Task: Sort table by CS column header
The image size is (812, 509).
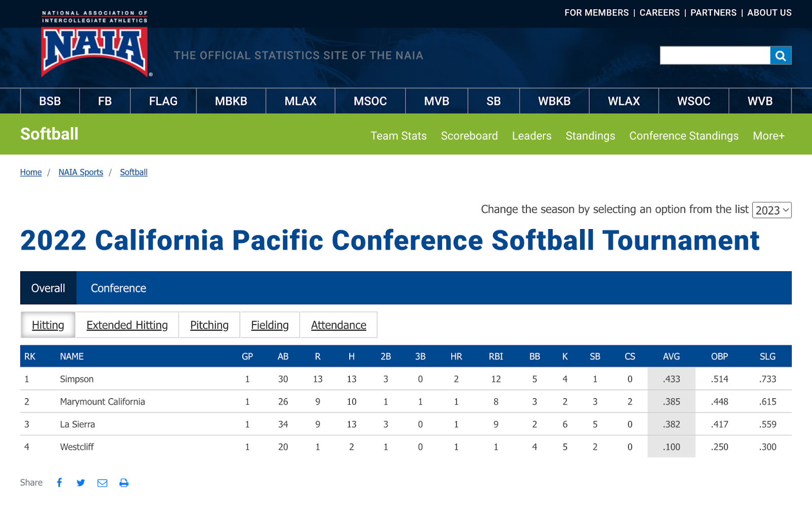Action: (630, 357)
